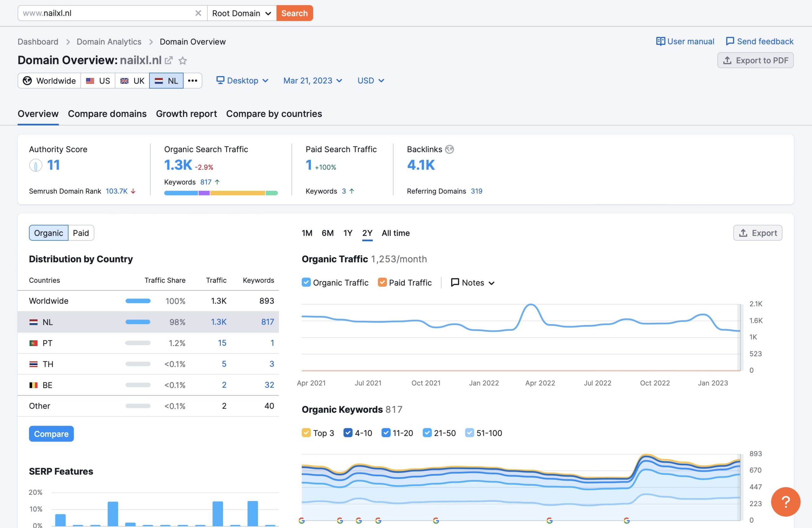This screenshot has width=812, height=528.
Task: Toggle the 4-10 keywords checkbox
Action: pyautogui.click(x=348, y=433)
